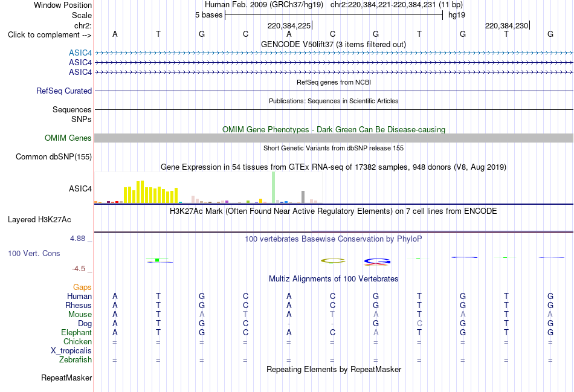Click the Sequences track label

coord(72,109)
